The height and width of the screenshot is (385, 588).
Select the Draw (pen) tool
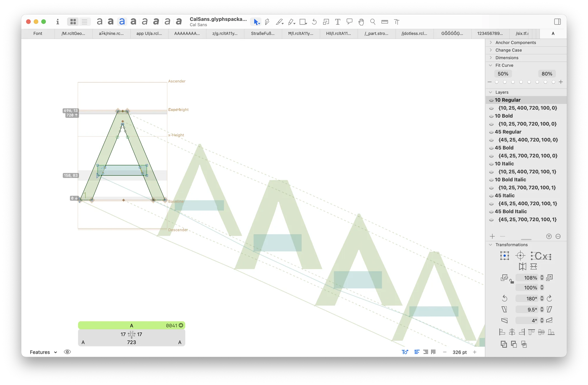pyautogui.click(x=267, y=22)
